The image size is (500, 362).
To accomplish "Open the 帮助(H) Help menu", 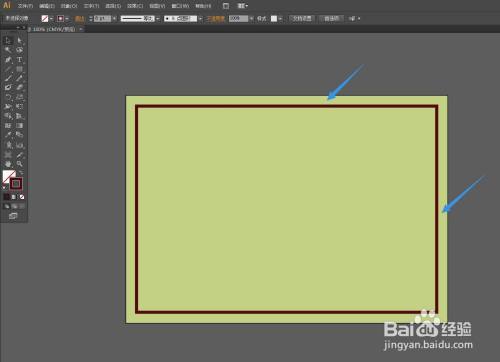I will tap(203, 6).
